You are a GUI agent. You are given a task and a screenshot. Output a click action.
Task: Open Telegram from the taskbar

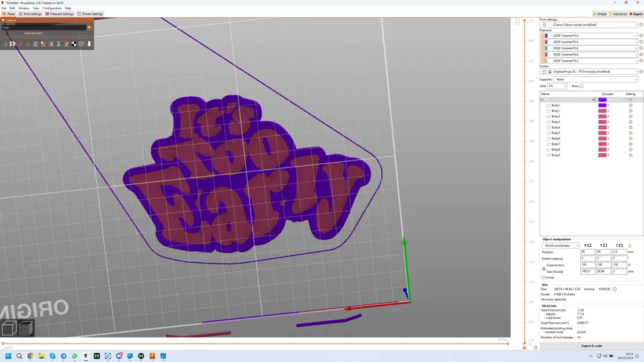point(64,356)
